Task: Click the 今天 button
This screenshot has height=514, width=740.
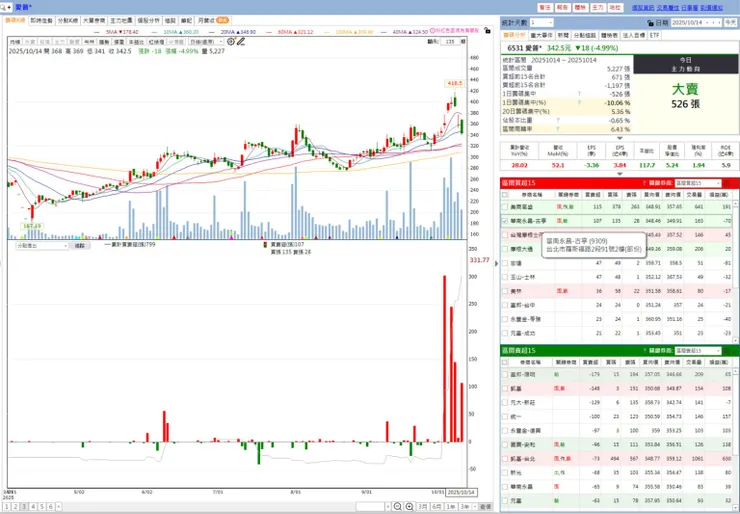Action: (731, 23)
